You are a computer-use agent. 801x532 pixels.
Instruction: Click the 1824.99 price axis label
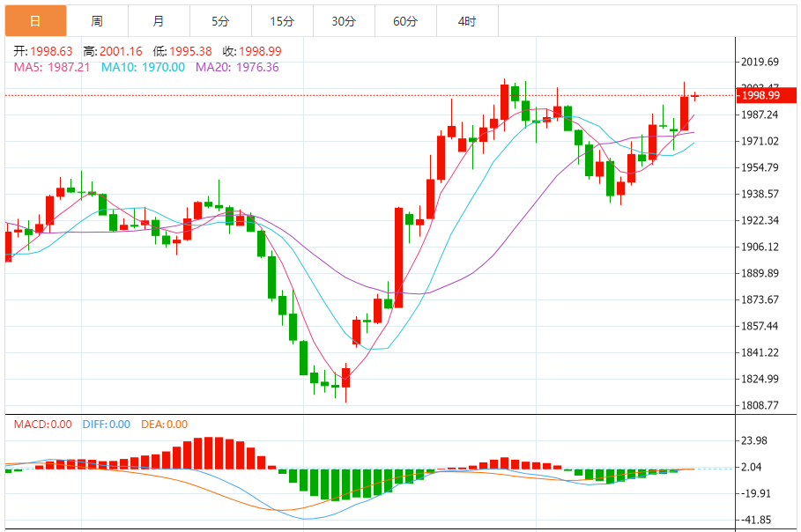tap(760, 379)
